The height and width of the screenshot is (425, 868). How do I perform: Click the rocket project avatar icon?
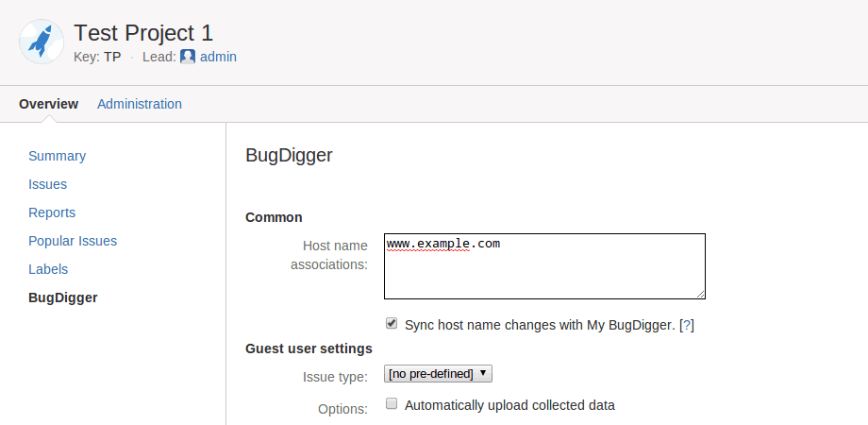[42, 42]
